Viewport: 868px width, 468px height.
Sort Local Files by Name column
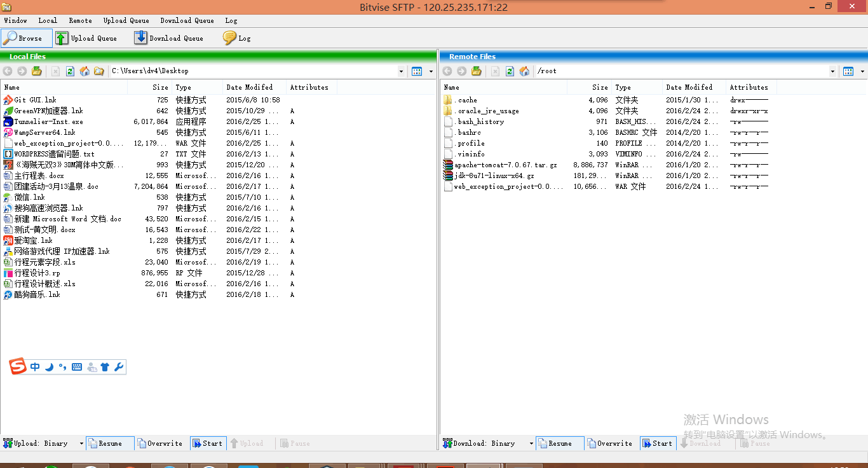coord(64,87)
